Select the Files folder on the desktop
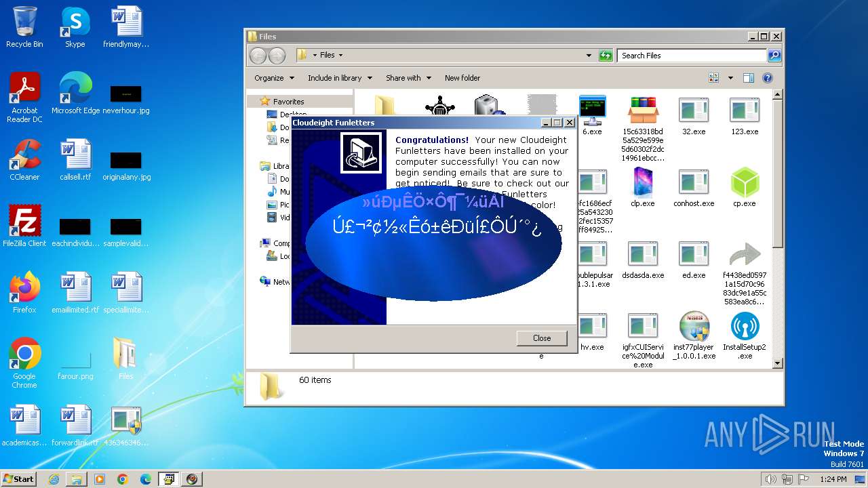 tap(126, 359)
